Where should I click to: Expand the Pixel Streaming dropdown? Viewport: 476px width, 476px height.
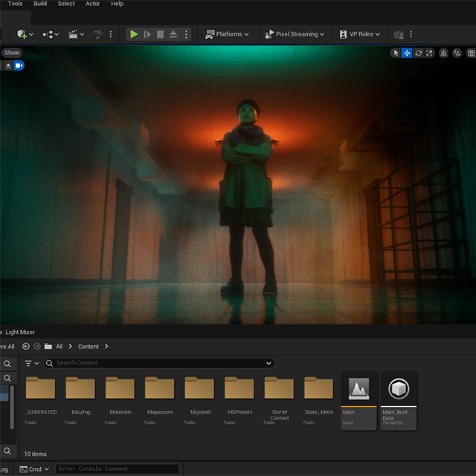(295, 34)
